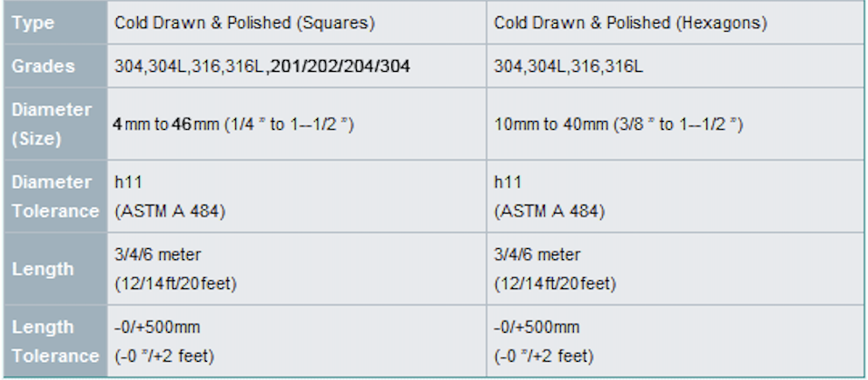The width and height of the screenshot is (868, 380).
Task: Select the Length Tolerance row header
Action: [x=55, y=341]
